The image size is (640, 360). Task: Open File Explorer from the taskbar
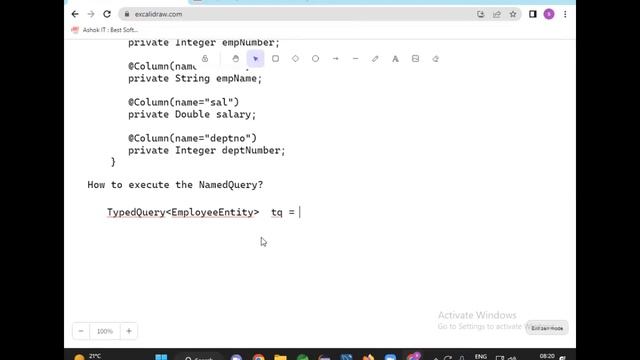(x=280, y=358)
